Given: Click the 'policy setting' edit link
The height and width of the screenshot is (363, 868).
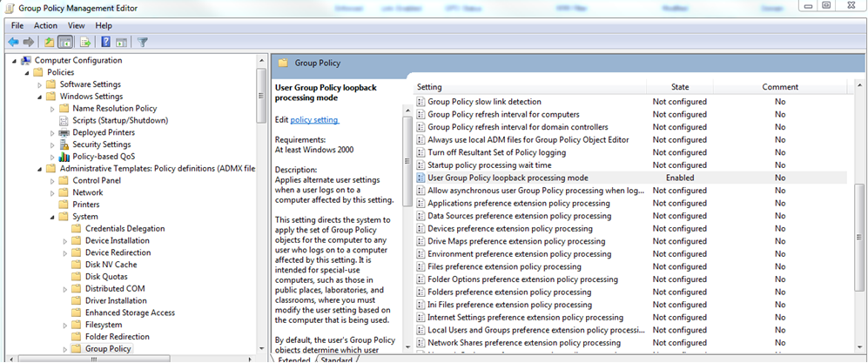Looking at the screenshot, I should (314, 119).
